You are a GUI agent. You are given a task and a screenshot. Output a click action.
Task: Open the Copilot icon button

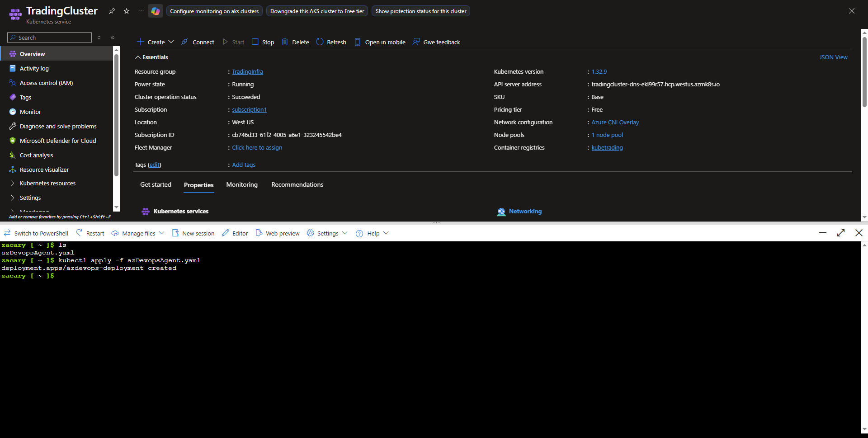click(156, 11)
